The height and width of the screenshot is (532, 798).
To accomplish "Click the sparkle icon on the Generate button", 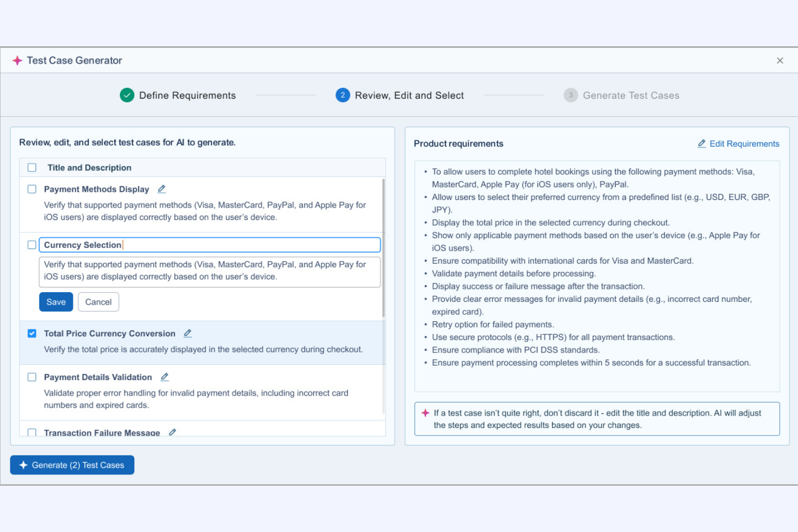I will pyautogui.click(x=23, y=465).
